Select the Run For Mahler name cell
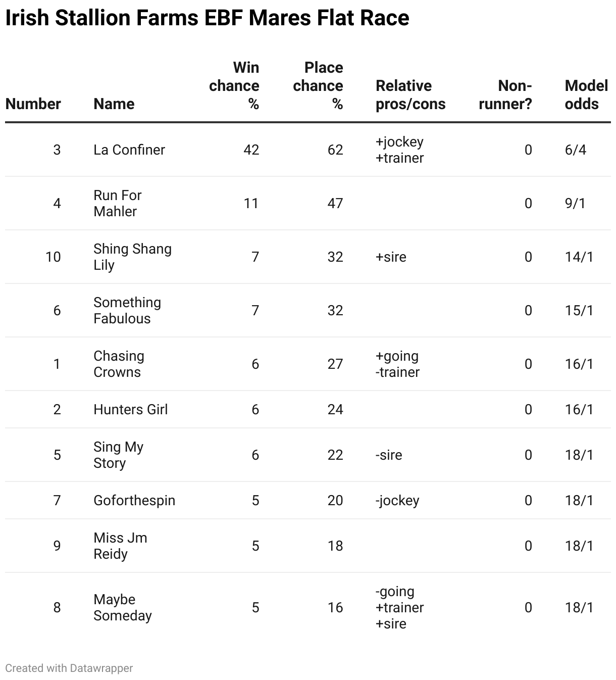 pos(118,204)
